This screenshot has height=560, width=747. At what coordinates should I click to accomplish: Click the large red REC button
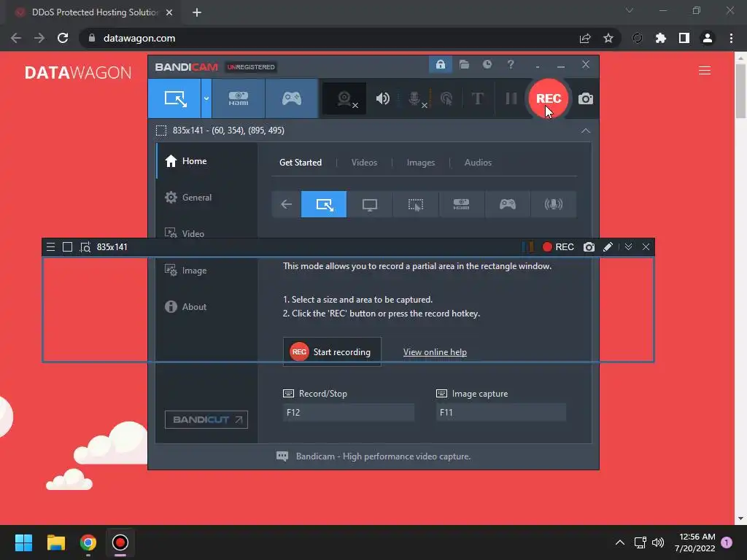549,98
